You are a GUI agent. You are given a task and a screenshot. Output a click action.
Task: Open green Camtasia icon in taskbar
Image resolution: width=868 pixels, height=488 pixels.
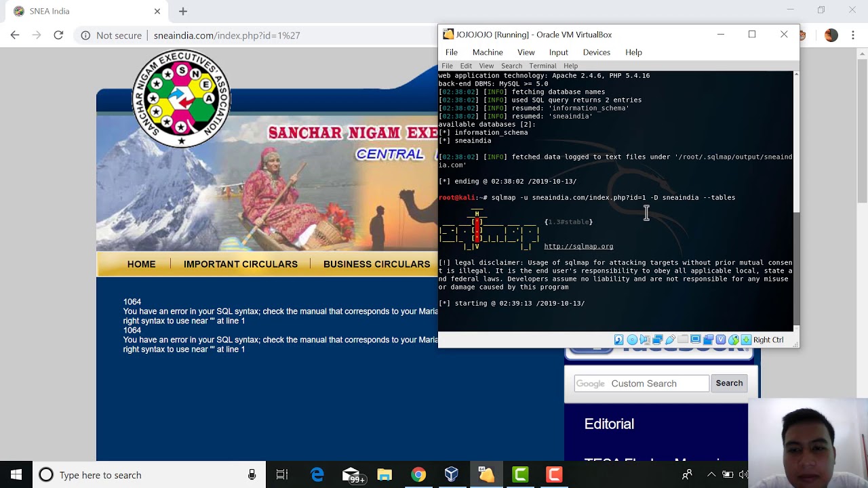[x=520, y=474]
